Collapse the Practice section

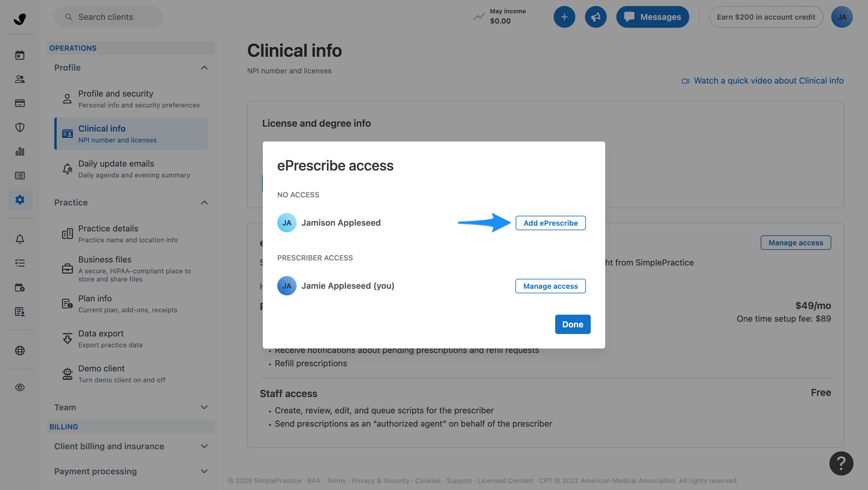(204, 203)
